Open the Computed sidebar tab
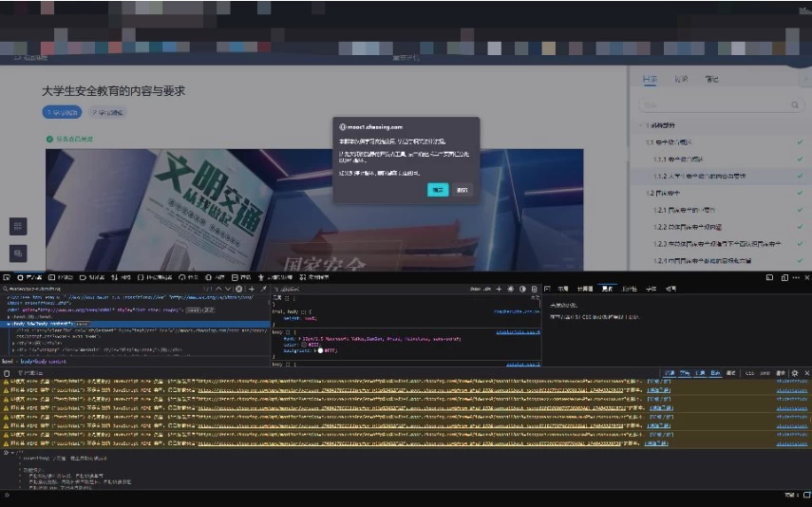 point(585,289)
